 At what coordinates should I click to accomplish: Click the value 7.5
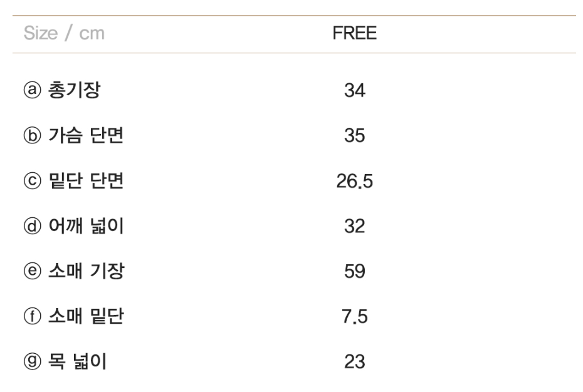click(x=354, y=317)
